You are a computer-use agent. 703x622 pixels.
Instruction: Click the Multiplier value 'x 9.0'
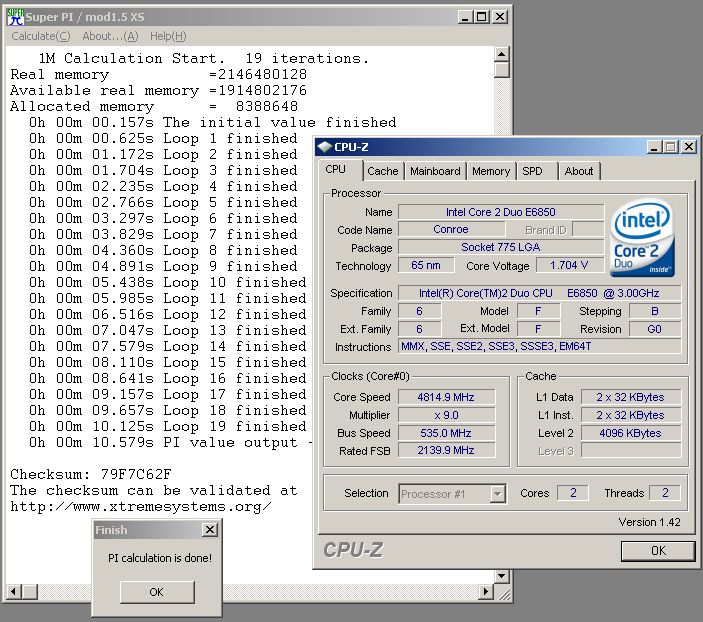(x=447, y=415)
